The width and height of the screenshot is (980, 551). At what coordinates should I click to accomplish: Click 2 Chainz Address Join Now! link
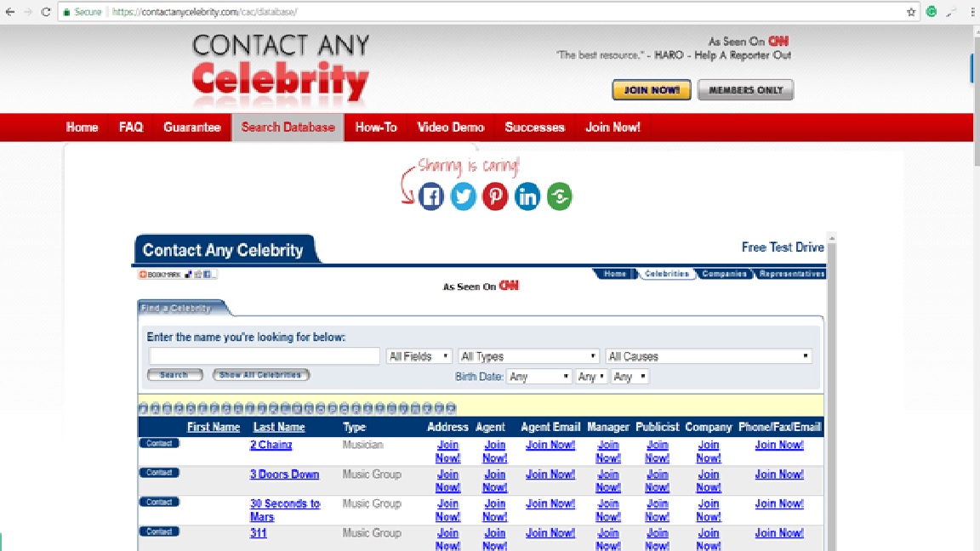click(x=447, y=451)
